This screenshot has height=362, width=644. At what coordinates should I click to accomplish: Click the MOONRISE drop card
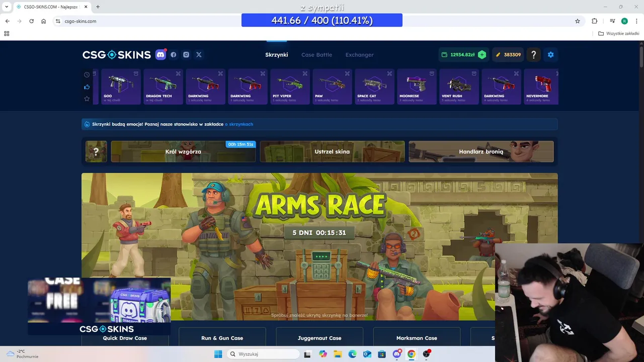417,86
